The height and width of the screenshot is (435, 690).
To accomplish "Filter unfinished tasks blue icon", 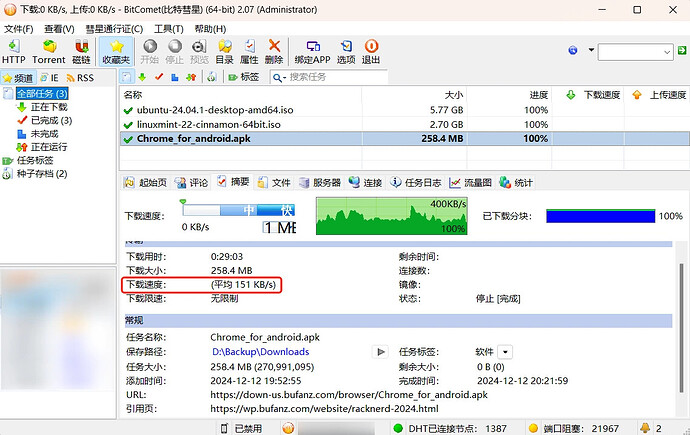I will pos(175,77).
